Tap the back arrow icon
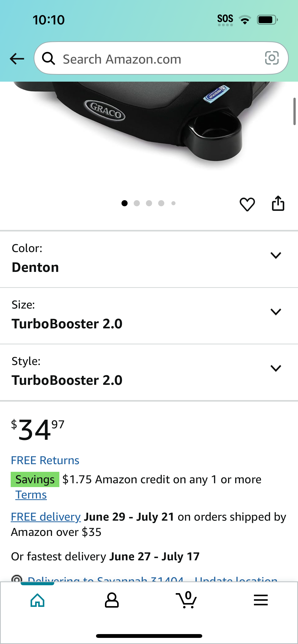298x644 pixels. 17,59
